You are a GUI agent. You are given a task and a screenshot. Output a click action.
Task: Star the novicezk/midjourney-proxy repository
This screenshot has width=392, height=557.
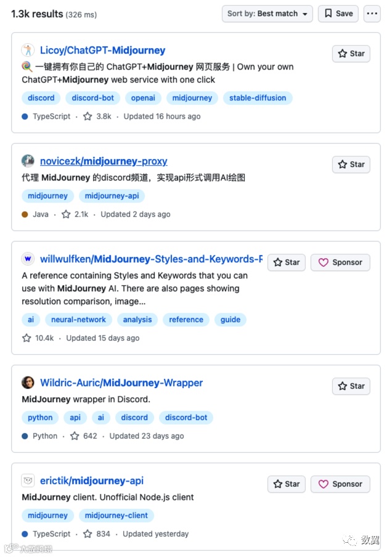[351, 165]
